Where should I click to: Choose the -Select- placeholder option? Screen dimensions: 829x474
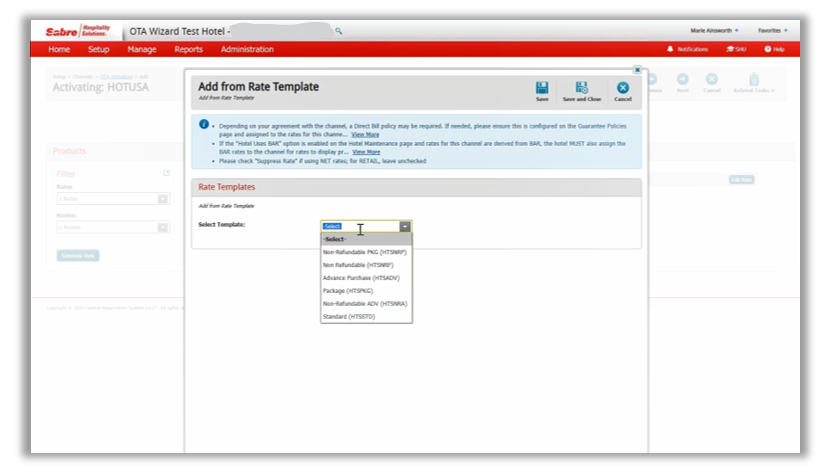(x=366, y=239)
